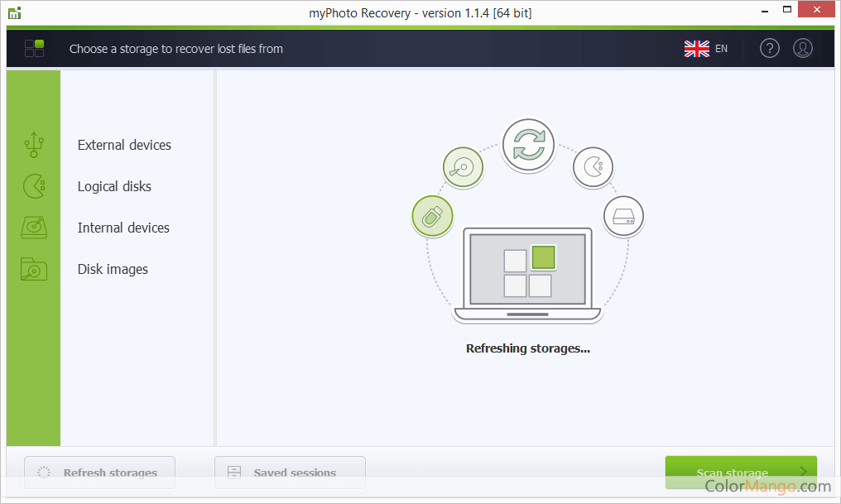Click the Logical disks pie icon
Screen dimensions: 841x504
33,186
